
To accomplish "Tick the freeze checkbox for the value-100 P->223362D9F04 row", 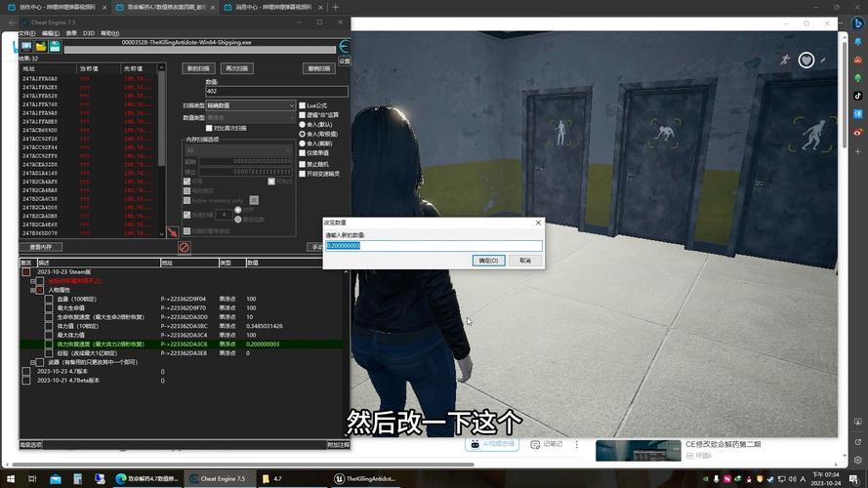I will [x=49, y=299].
